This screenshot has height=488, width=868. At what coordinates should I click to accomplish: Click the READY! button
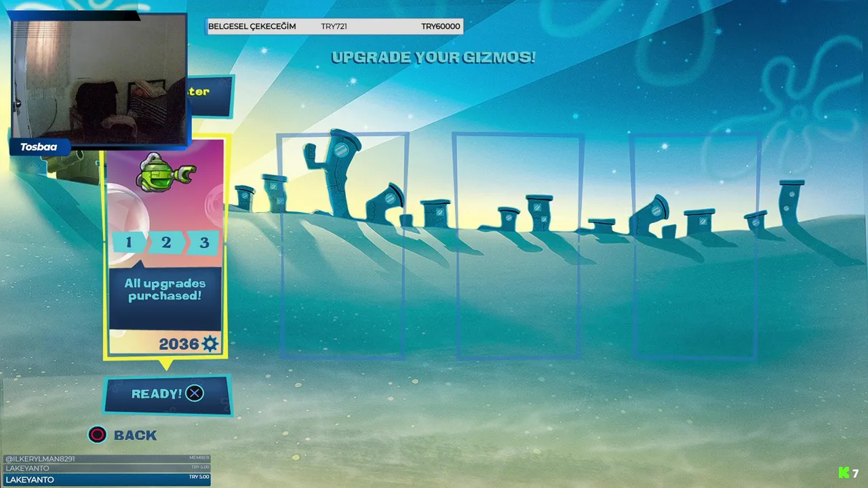pos(167,394)
